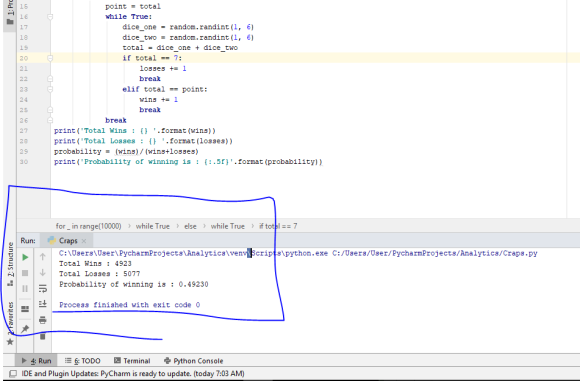The image size is (580, 381).
Task: Click the IDE and Plugin Updates status message
Action: tap(133, 374)
